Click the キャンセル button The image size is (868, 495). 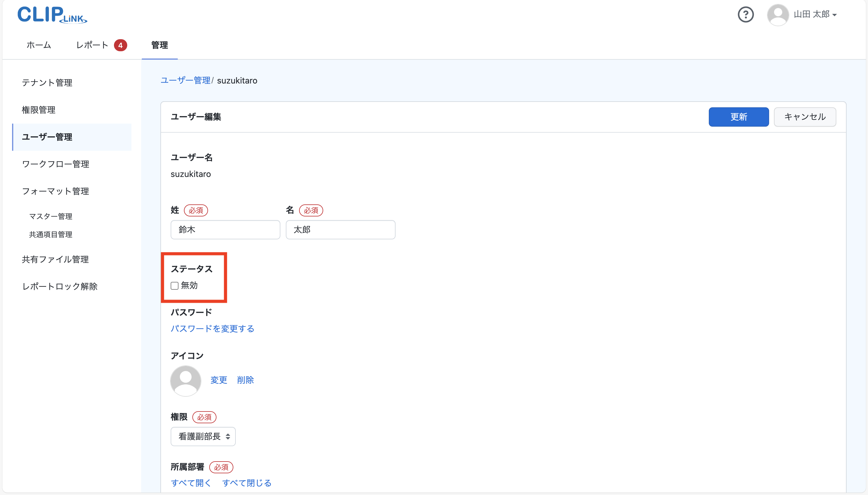(x=804, y=117)
